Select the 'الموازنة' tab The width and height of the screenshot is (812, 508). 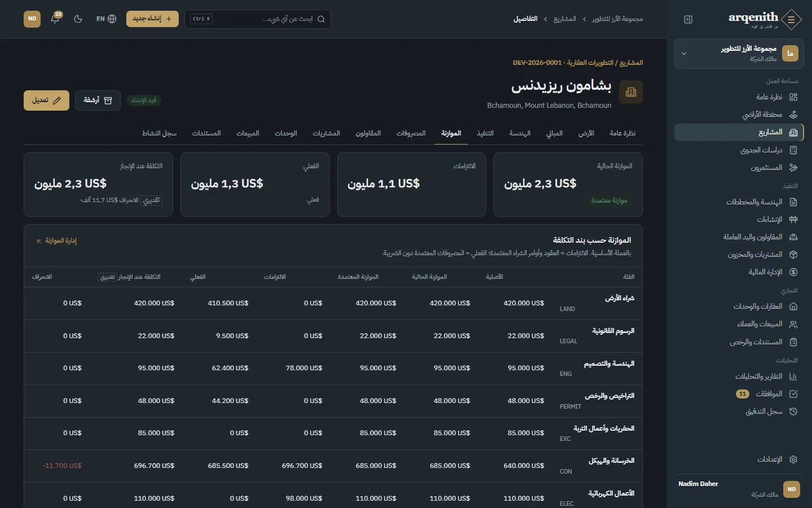tap(451, 133)
